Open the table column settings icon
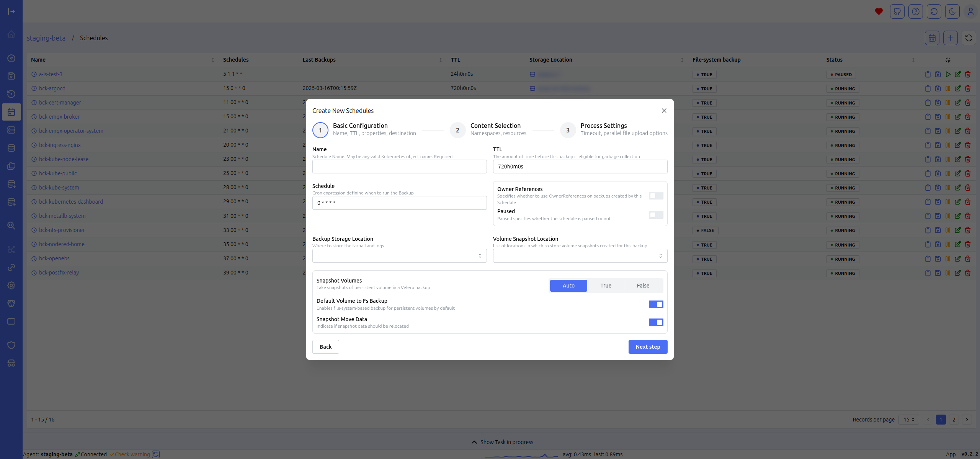The height and width of the screenshot is (459, 980). 948,60
